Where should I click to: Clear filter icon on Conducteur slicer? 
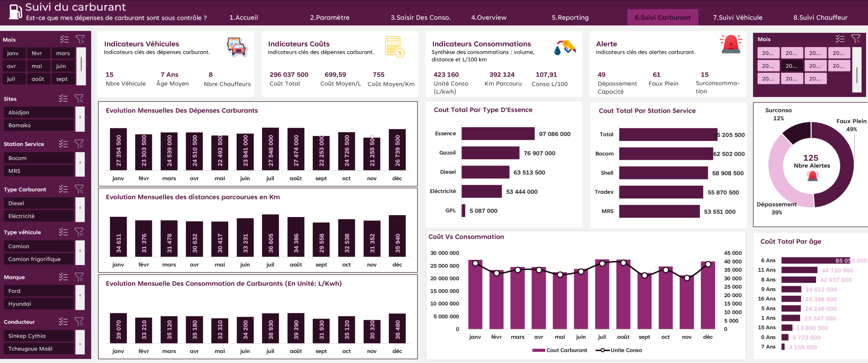[x=79, y=322]
